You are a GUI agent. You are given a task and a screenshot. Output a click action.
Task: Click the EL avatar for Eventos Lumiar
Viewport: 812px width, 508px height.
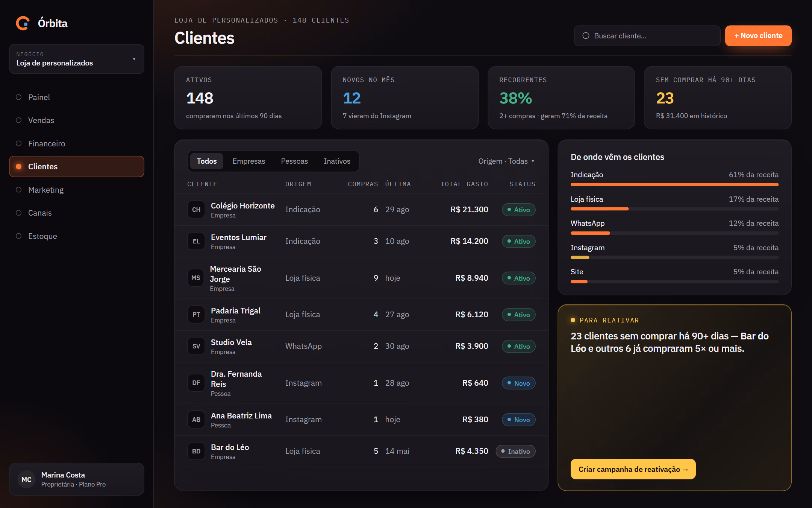coord(196,241)
